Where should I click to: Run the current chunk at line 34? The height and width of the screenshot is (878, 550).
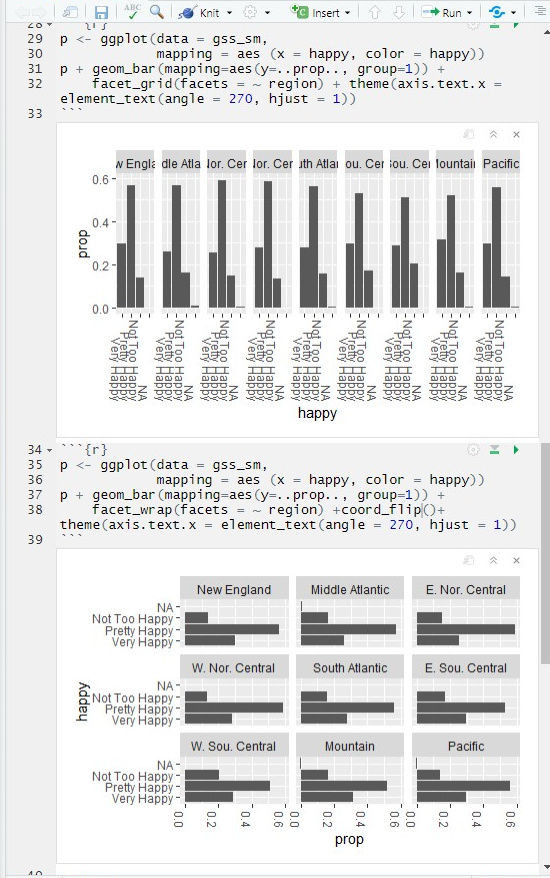point(516,450)
